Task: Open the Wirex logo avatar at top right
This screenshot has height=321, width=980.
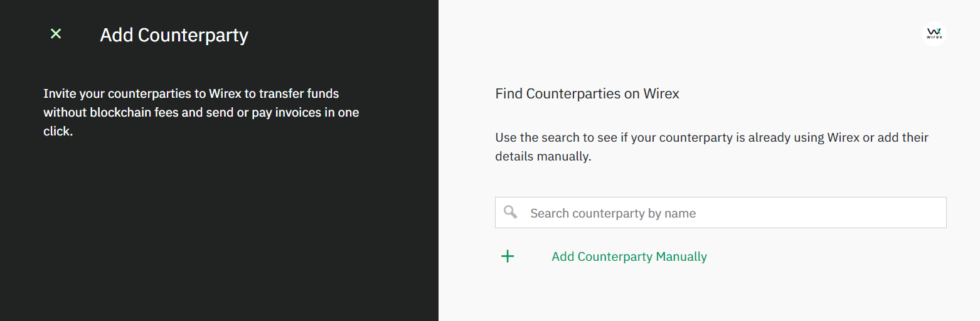Action: 934,33
